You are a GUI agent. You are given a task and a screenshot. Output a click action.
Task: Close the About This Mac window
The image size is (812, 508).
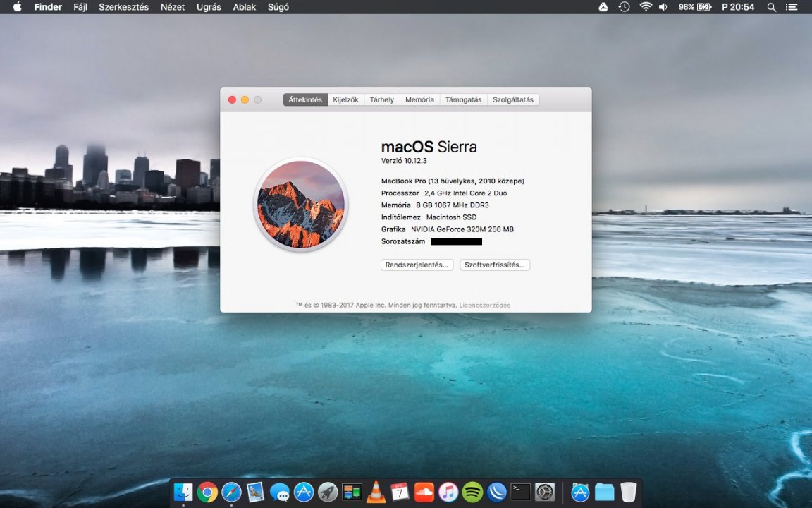point(232,99)
